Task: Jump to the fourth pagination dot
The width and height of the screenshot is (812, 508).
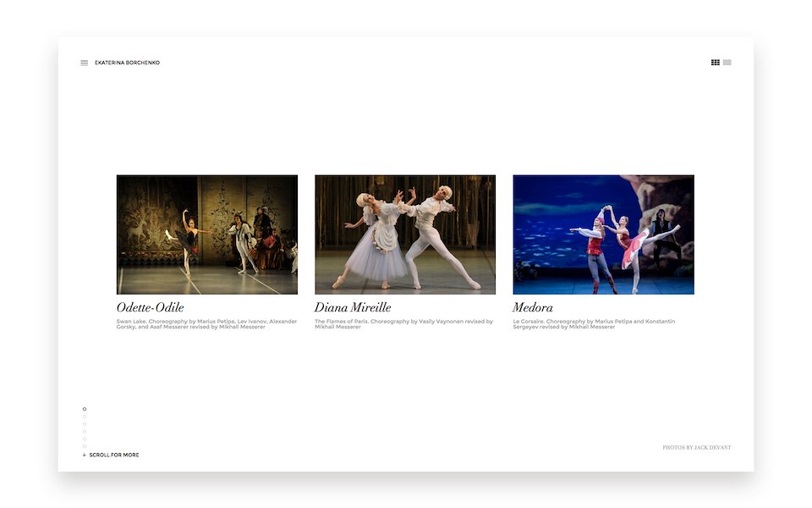Action: coord(85,432)
